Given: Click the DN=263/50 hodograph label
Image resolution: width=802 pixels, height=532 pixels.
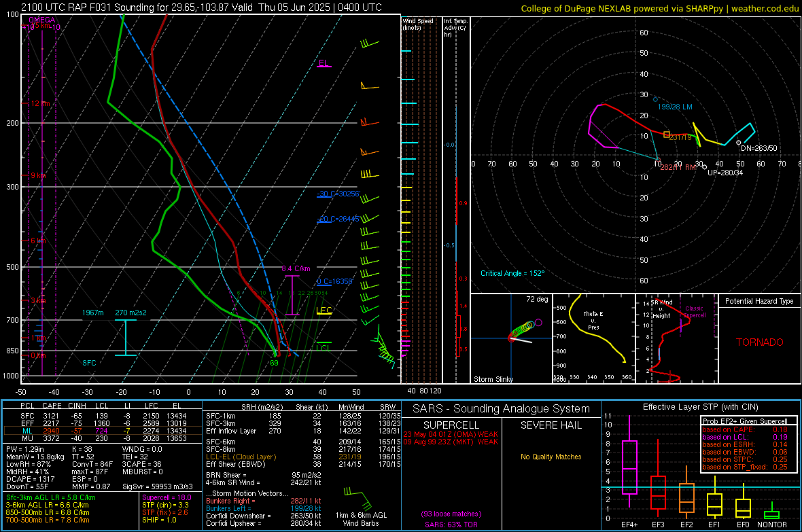Looking at the screenshot, I should point(759,148).
